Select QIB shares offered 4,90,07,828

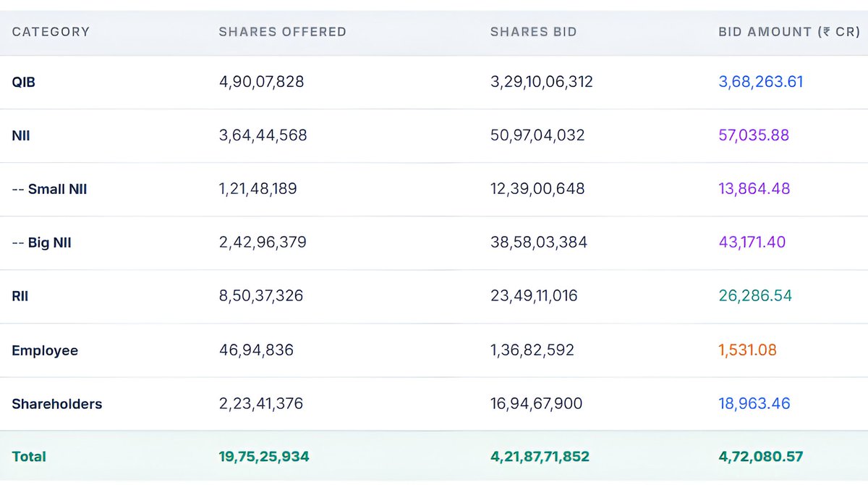pos(262,82)
